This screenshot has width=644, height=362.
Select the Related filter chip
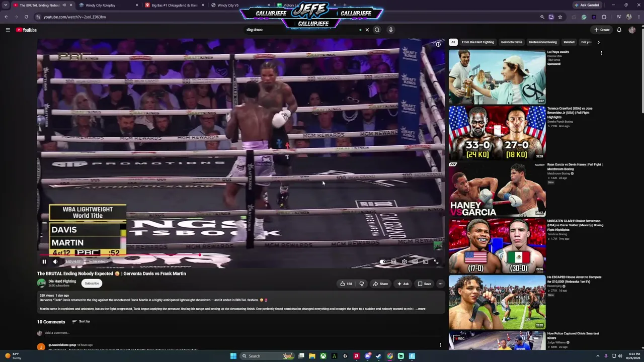click(x=569, y=42)
